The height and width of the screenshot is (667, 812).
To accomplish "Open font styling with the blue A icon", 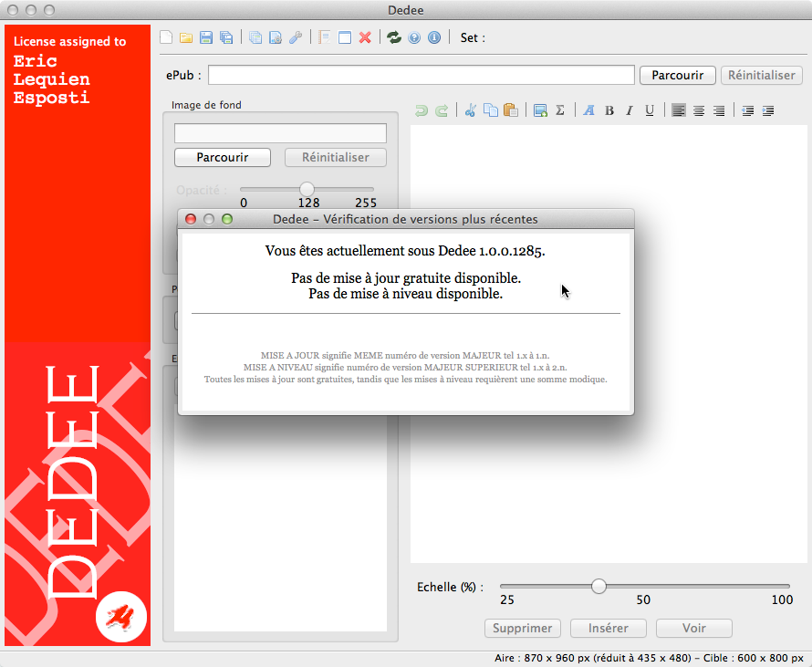I will [x=588, y=110].
